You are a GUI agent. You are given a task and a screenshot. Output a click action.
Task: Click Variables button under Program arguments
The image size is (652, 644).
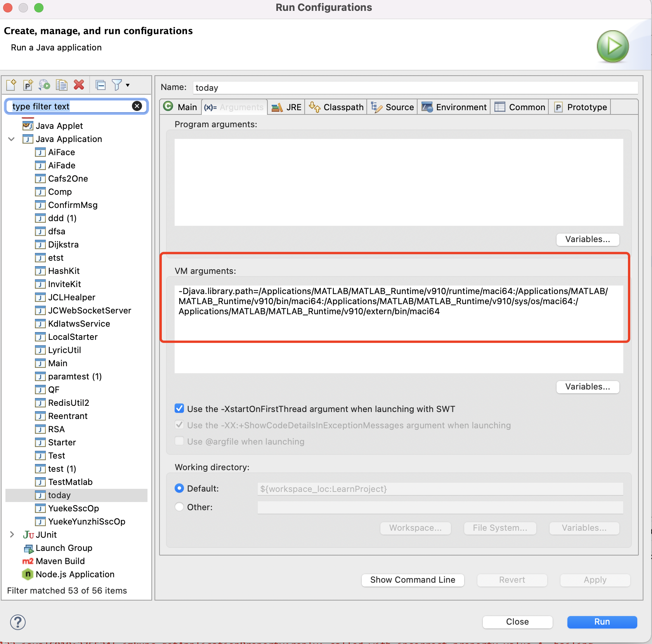coord(588,239)
